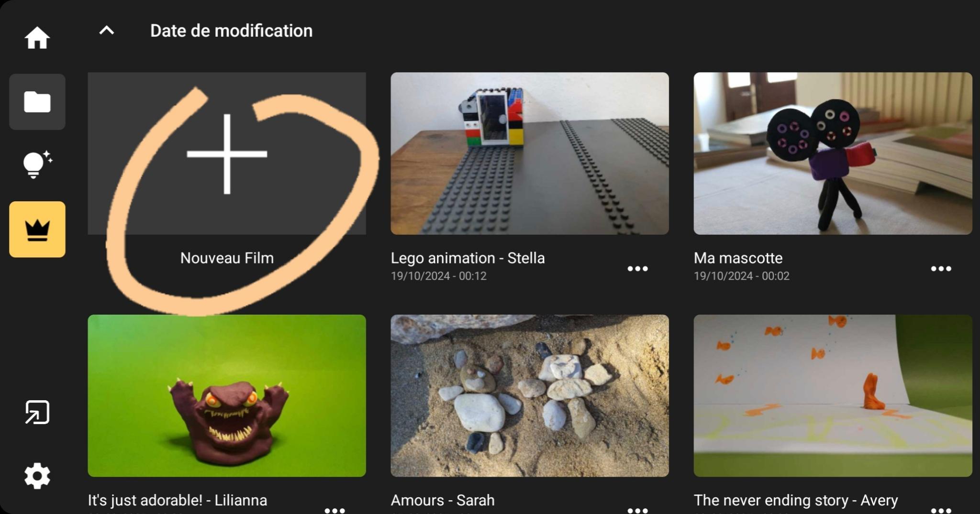
Task: Open the lightbulb tips and ideas icon
Action: [x=37, y=165]
